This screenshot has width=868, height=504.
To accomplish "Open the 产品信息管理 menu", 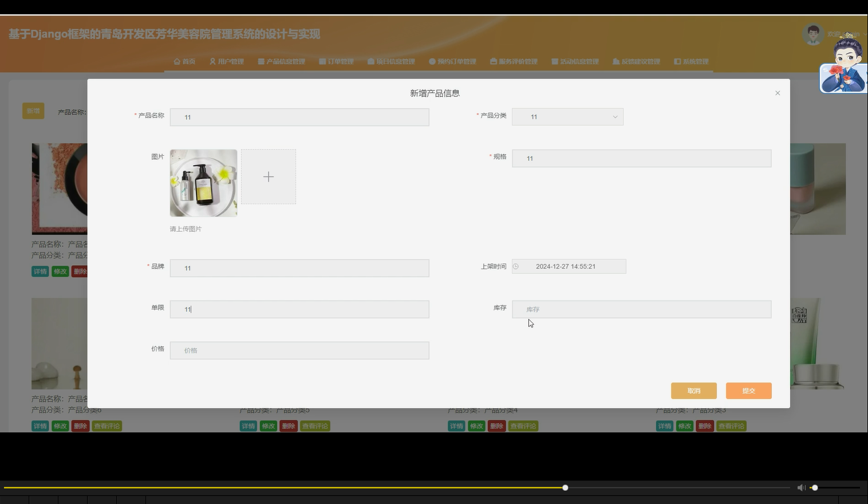I will pos(282,61).
